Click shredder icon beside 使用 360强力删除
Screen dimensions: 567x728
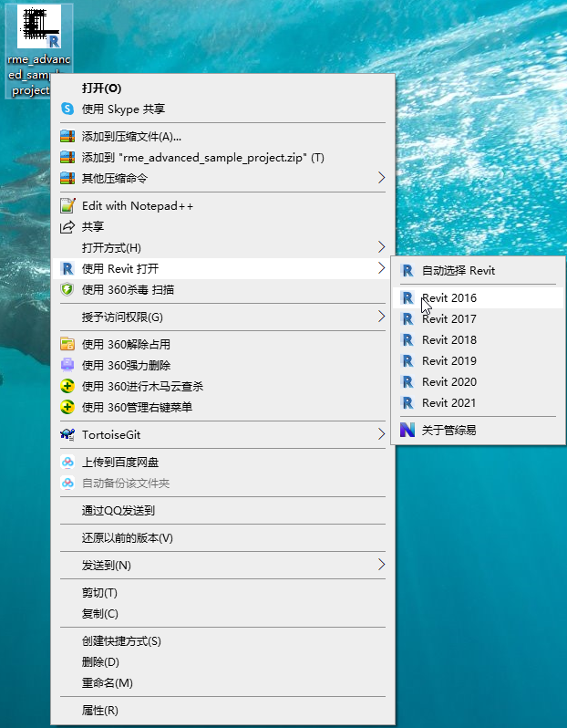[x=67, y=365]
